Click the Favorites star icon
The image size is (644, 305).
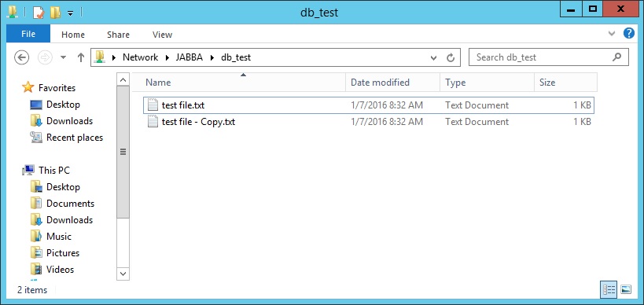pyautogui.click(x=28, y=87)
